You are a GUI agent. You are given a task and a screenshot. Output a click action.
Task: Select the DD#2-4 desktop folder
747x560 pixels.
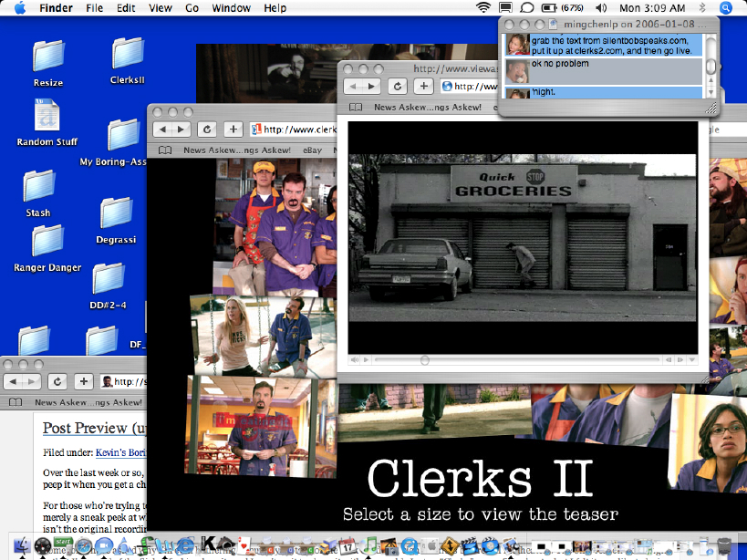pyautogui.click(x=109, y=286)
